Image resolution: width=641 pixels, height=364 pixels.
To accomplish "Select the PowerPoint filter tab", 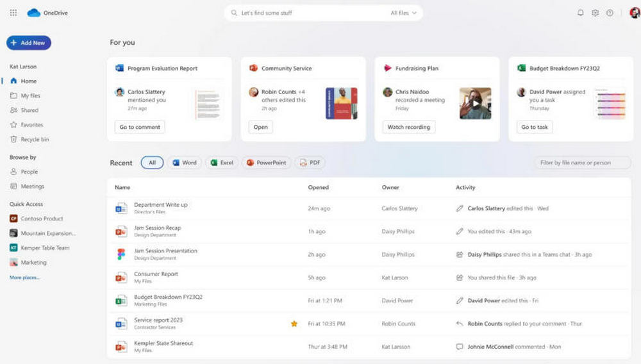I will coord(266,163).
